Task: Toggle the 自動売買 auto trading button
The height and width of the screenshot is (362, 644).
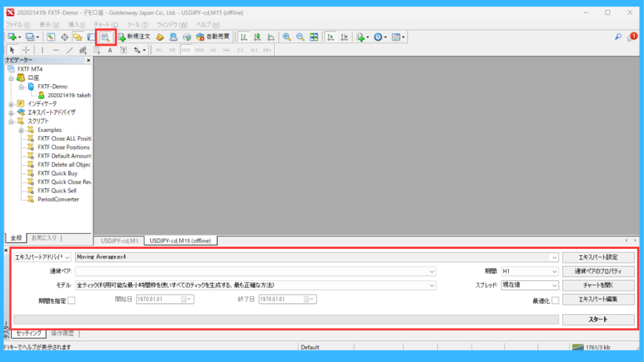Action: coord(213,37)
